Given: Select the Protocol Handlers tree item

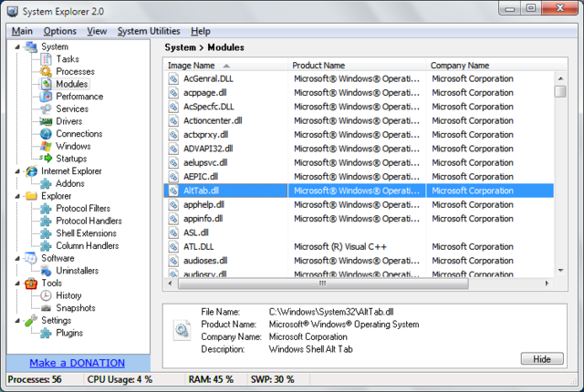Looking at the screenshot, I should click(89, 221).
